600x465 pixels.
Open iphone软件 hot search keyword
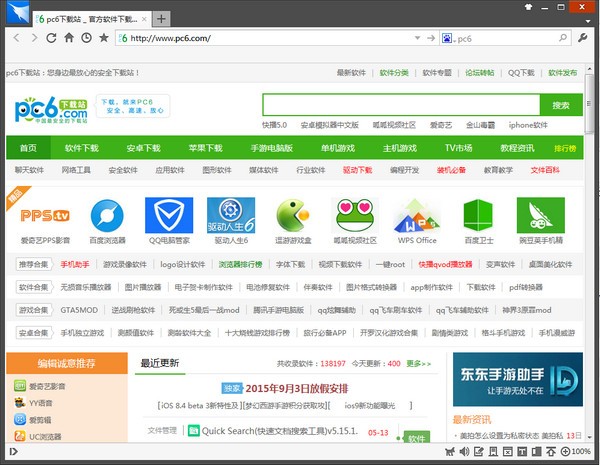click(x=528, y=125)
